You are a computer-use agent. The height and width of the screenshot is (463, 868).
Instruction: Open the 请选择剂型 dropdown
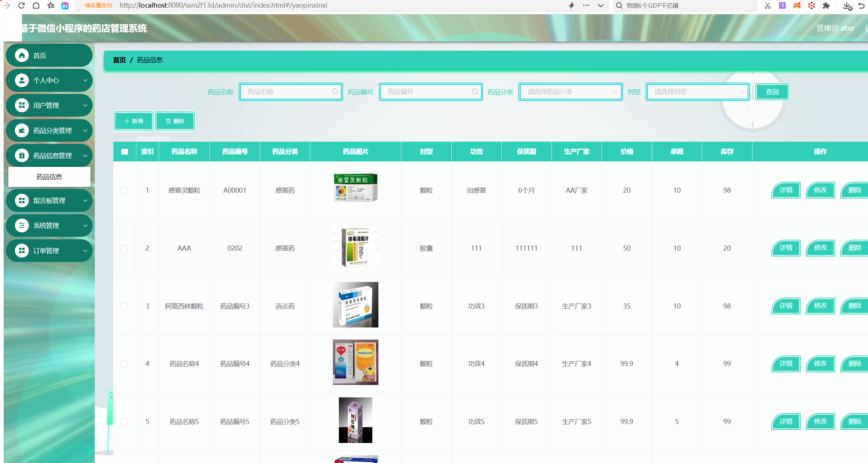coord(697,92)
